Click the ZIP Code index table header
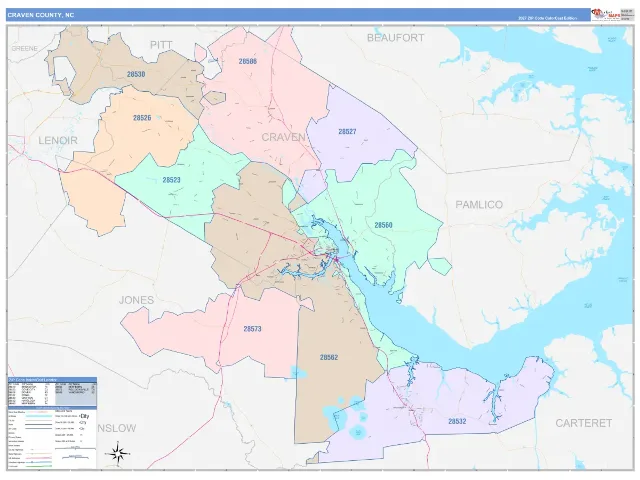This screenshot has height=480, width=640. 52,380
